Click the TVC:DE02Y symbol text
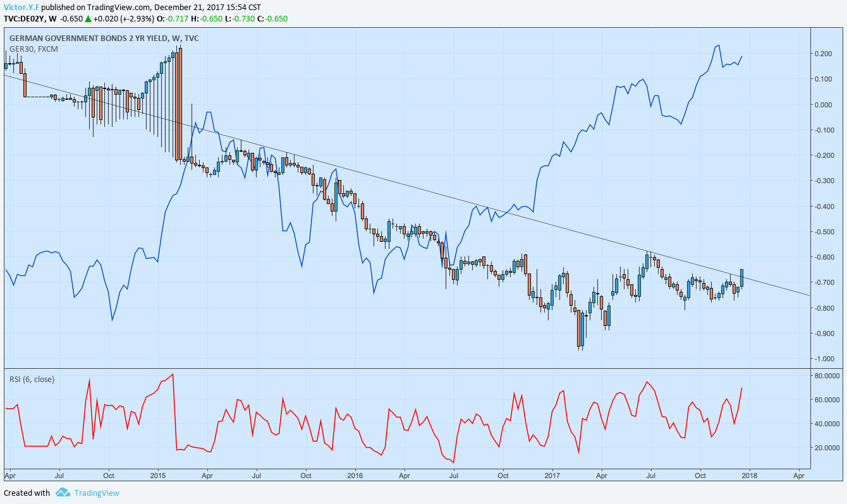 click(25, 18)
